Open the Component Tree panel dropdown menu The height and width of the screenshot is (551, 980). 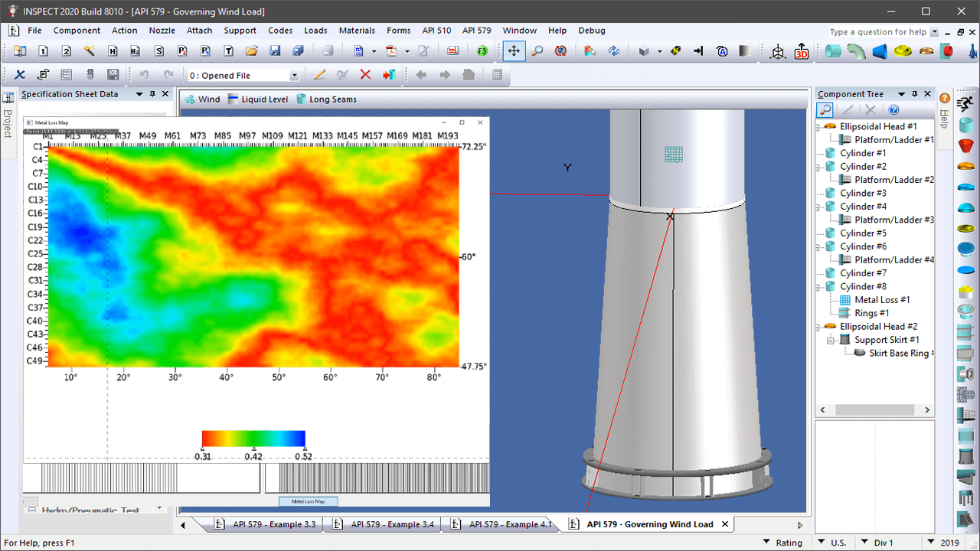coord(903,93)
